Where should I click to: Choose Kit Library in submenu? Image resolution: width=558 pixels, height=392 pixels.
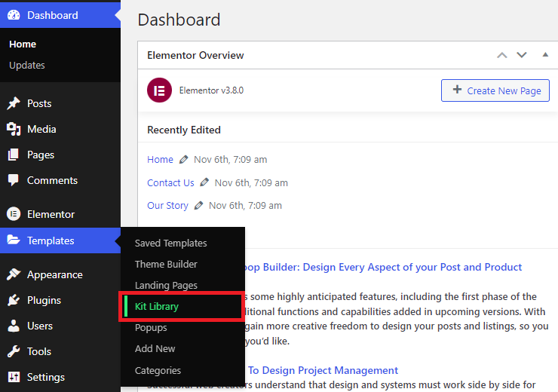click(157, 307)
